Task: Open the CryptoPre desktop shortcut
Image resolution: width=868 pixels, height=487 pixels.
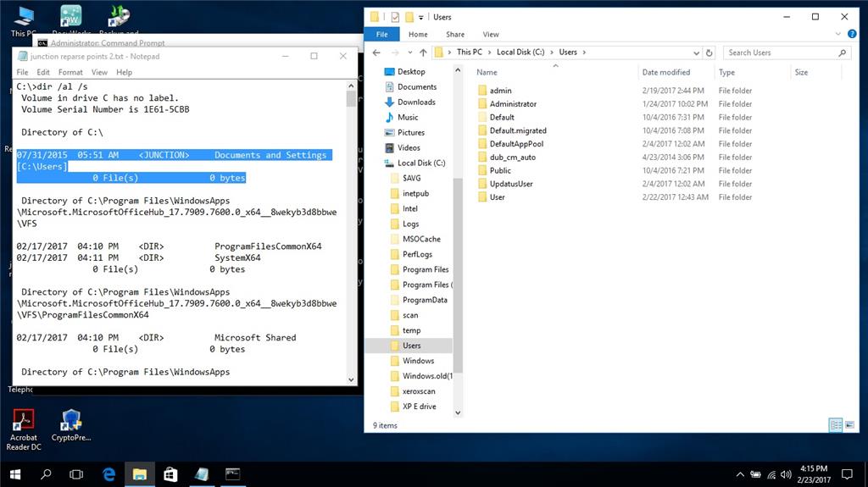Action: pos(71,425)
